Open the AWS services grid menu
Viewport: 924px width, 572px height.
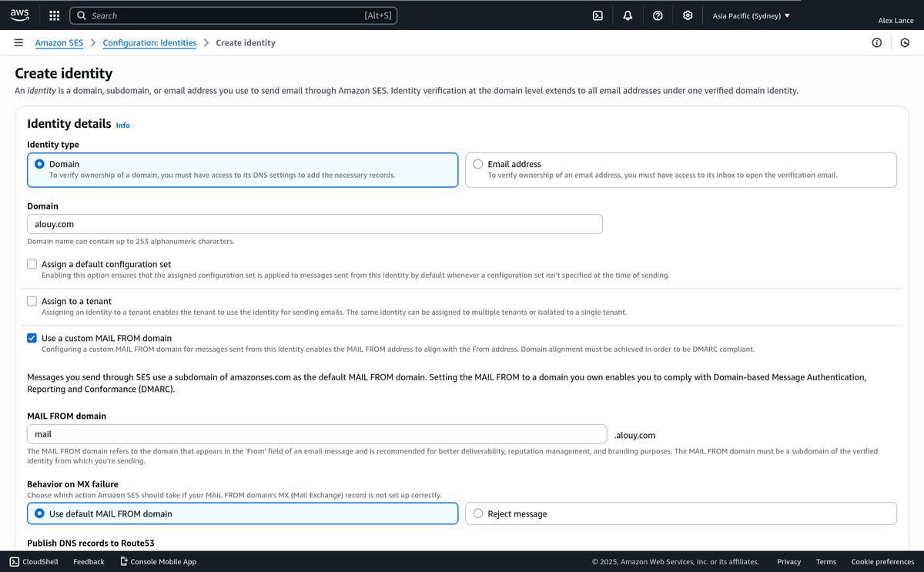pos(54,15)
